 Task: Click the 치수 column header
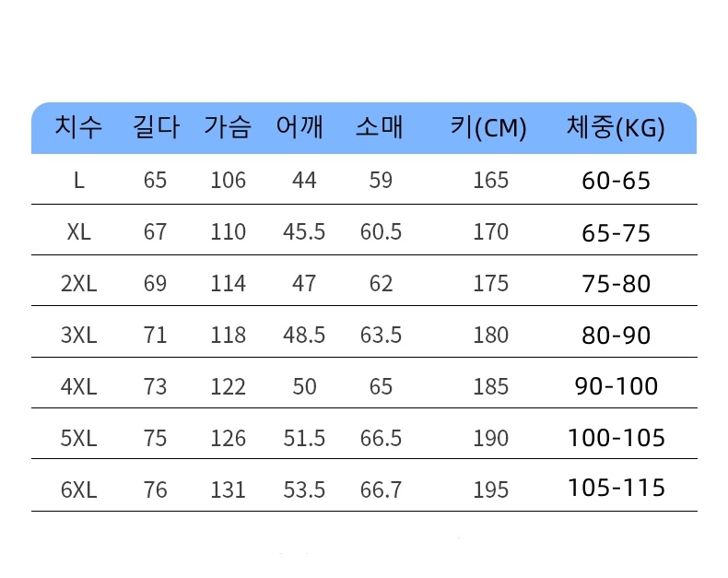(x=78, y=127)
